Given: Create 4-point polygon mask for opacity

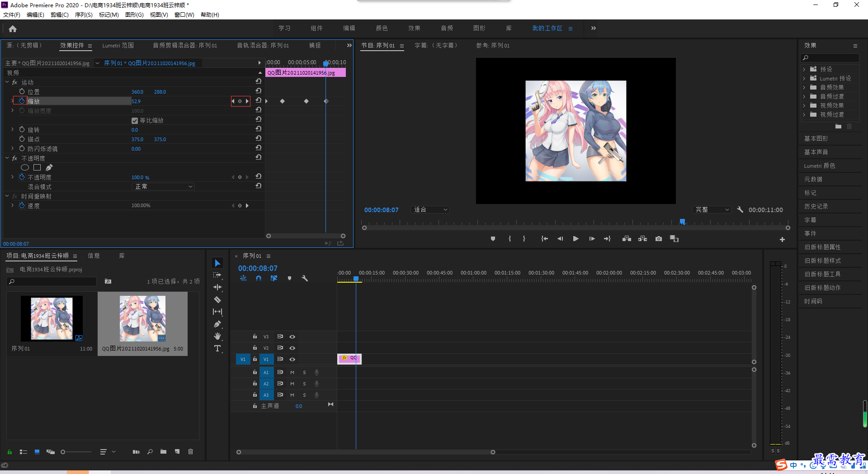Looking at the screenshot, I should click(x=37, y=168).
